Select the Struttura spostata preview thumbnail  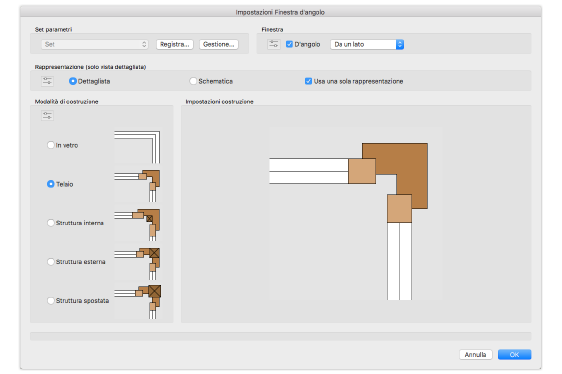(137, 302)
